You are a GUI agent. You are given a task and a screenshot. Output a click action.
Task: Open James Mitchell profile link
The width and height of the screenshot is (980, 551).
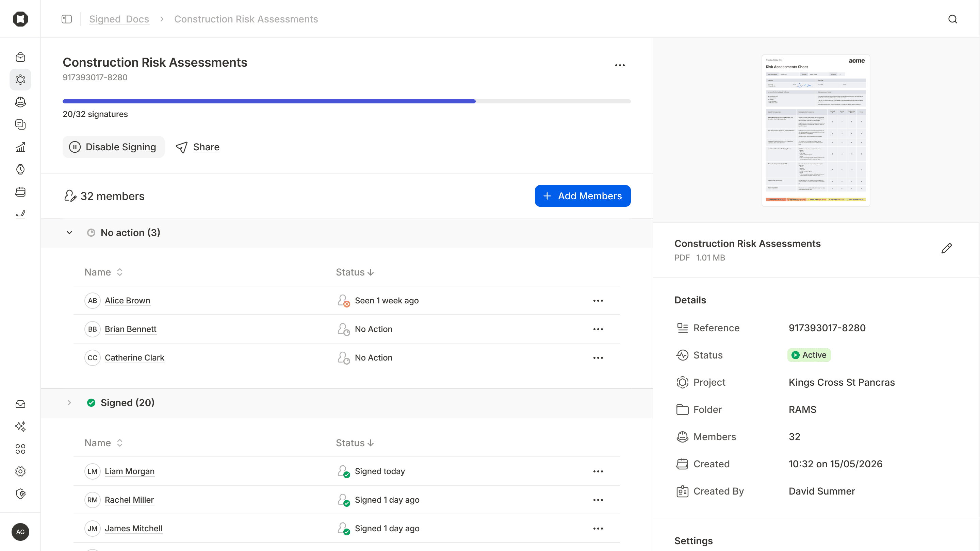(x=133, y=528)
